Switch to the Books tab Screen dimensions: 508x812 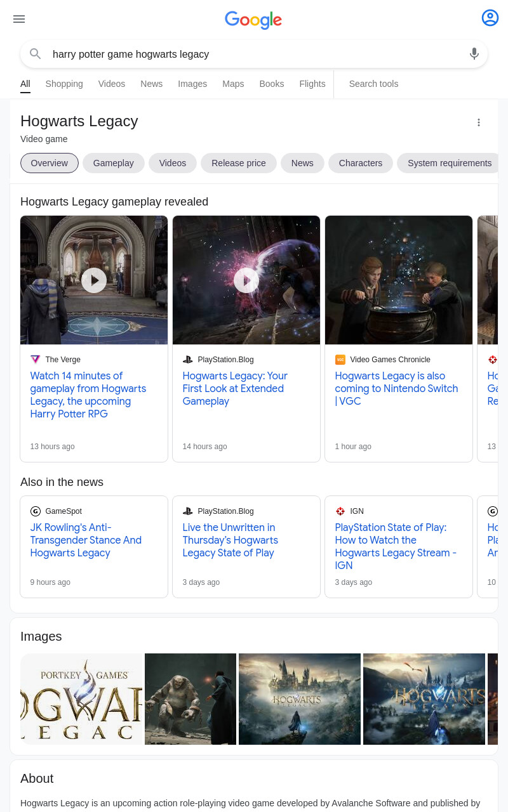[x=272, y=84]
